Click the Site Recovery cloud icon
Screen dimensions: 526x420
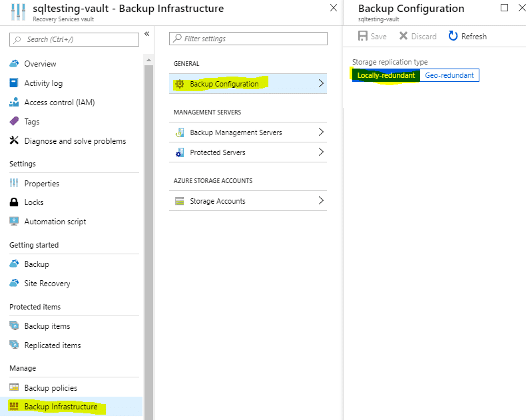click(x=14, y=283)
